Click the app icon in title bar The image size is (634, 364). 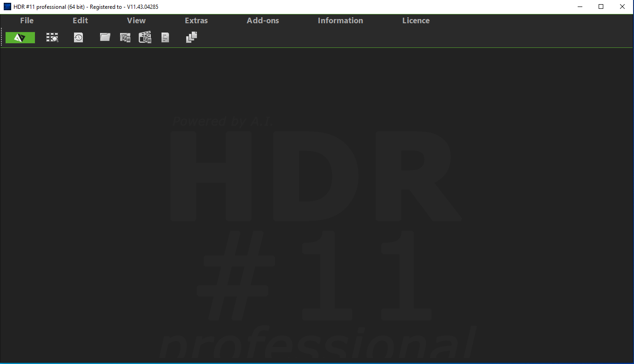[7, 7]
